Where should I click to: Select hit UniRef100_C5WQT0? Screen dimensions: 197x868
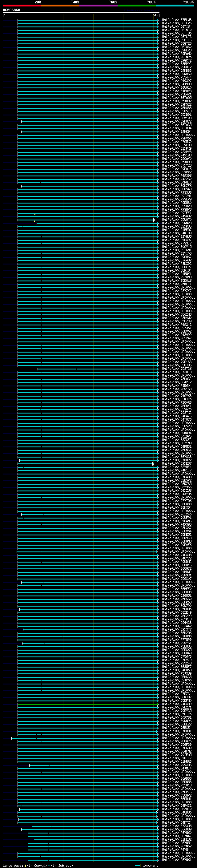(177, 220)
